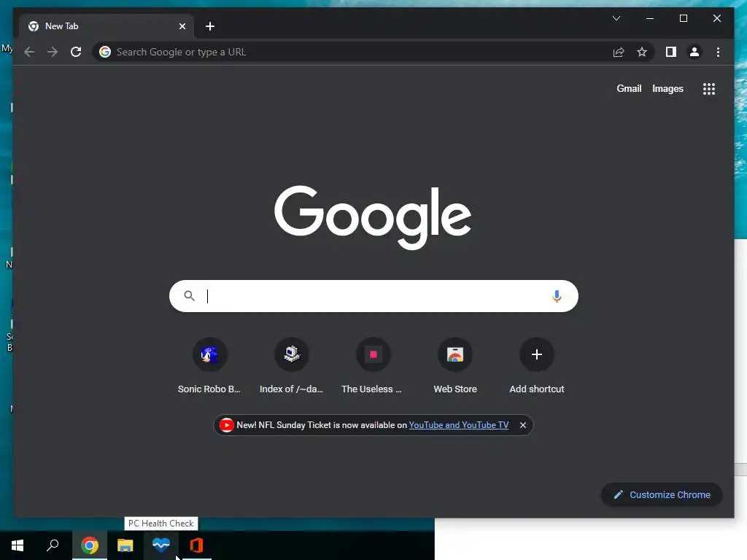Click the magnifier icon in the search box
Image resolution: width=747 pixels, height=560 pixels.
tap(189, 296)
